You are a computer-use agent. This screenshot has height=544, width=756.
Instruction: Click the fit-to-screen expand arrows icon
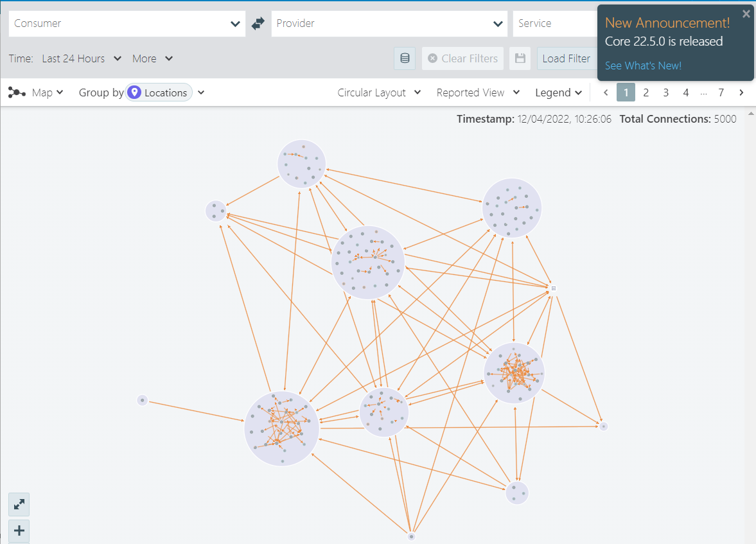[x=19, y=505]
